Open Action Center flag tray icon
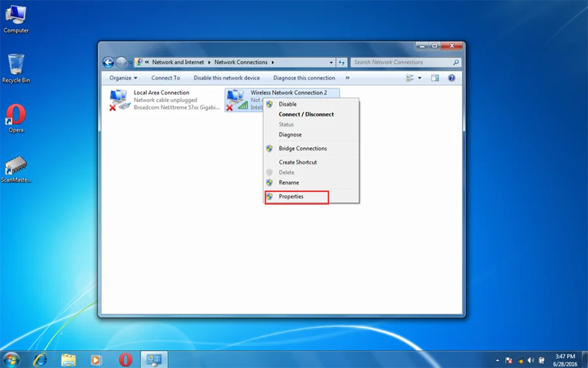588x368 pixels. 508,361
